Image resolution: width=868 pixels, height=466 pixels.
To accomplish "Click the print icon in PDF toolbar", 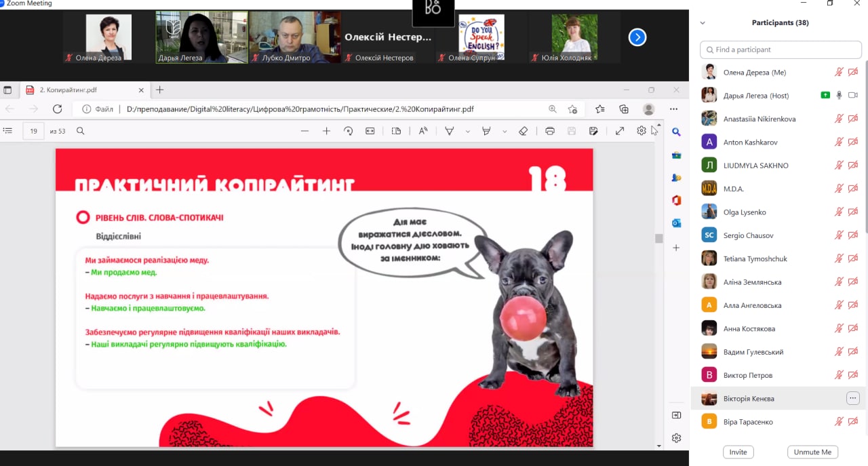I will 550,131.
